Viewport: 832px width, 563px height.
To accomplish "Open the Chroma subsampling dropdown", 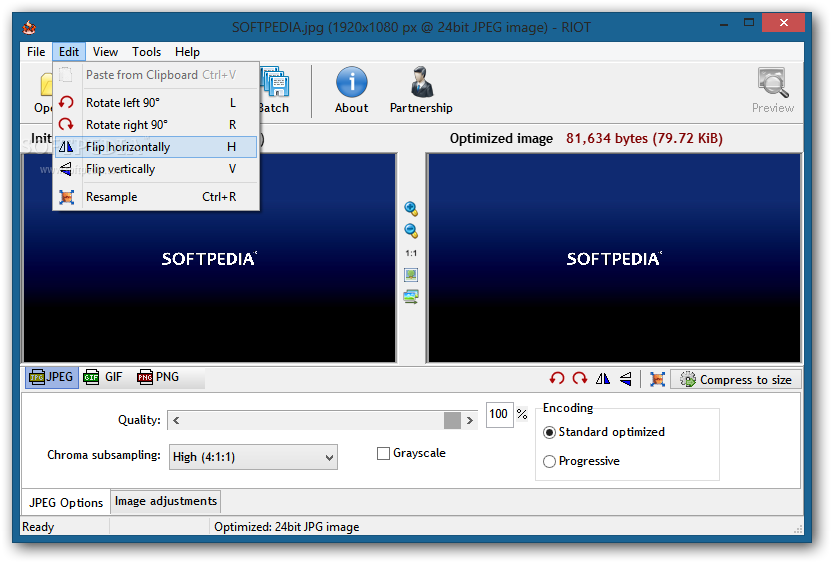I will pos(253,457).
